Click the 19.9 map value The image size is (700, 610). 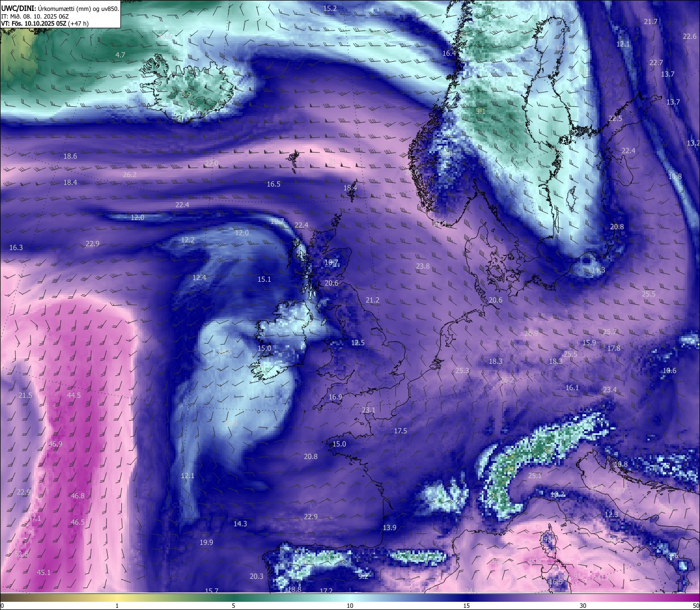[x=206, y=542]
